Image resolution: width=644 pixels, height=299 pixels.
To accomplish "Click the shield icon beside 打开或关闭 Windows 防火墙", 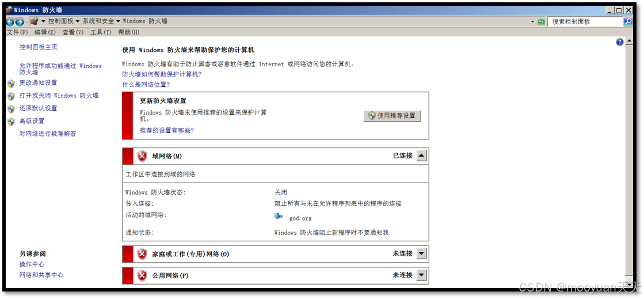I will (x=11, y=96).
